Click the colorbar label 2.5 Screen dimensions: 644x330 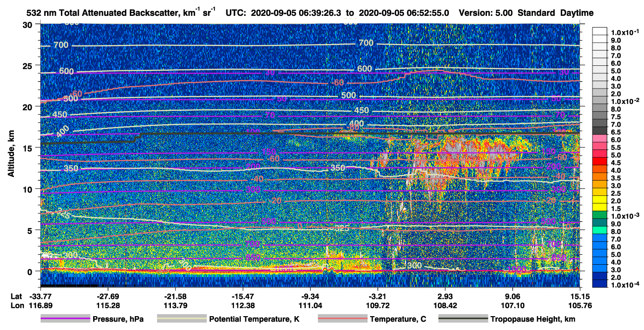[616, 193]
